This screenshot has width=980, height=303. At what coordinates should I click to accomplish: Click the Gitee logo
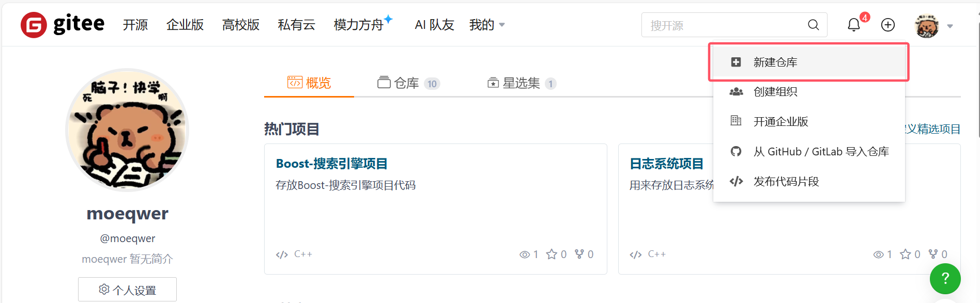(x=61, y=24)
